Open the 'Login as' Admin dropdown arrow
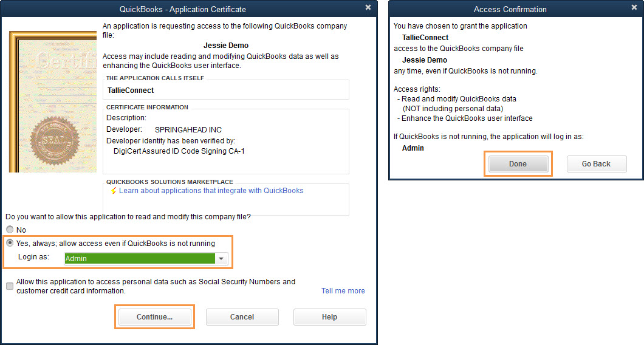The height and width of the screenshot is (345, 644). click(221, 259)
